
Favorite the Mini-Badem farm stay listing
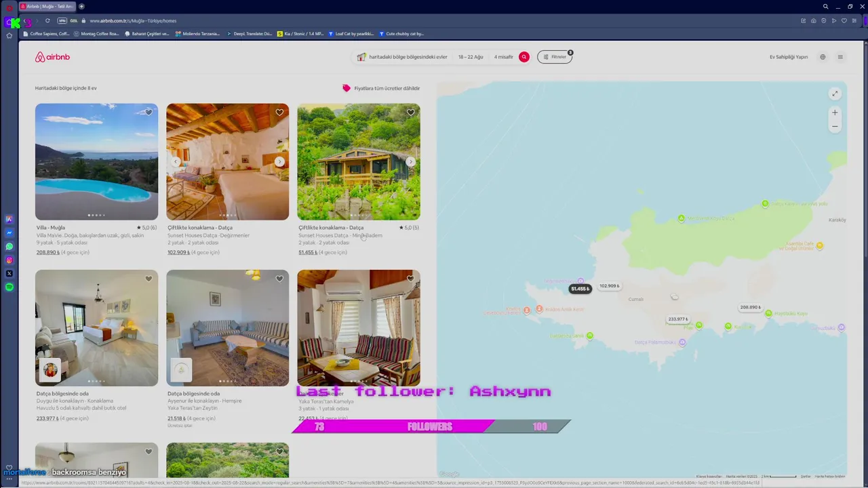point(410,113)
